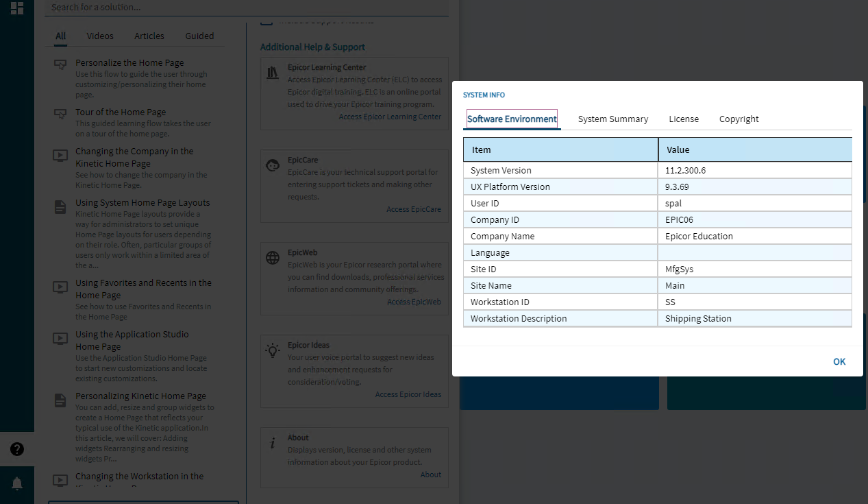The width and height of the screenshot is (868, 504).
Task: Click OK to close System Info
Action: pyautogui.click(x=839, y=361)
